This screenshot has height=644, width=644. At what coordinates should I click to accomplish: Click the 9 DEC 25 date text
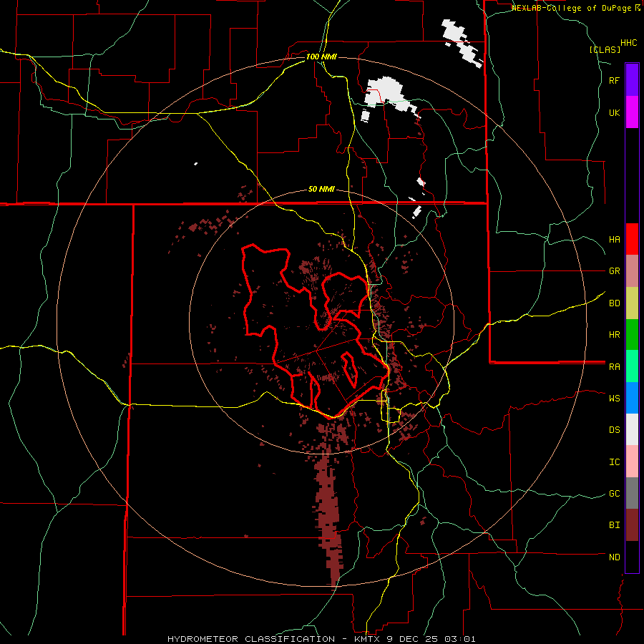click(x=412, y=639)
